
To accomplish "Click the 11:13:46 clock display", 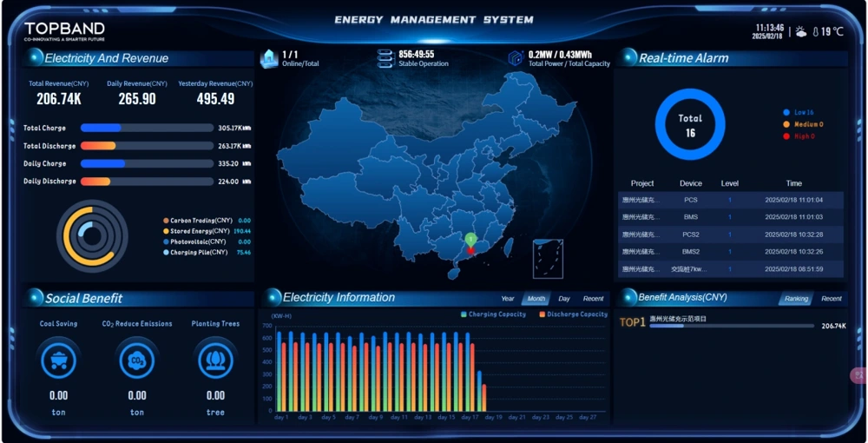I will click(769, 27).
